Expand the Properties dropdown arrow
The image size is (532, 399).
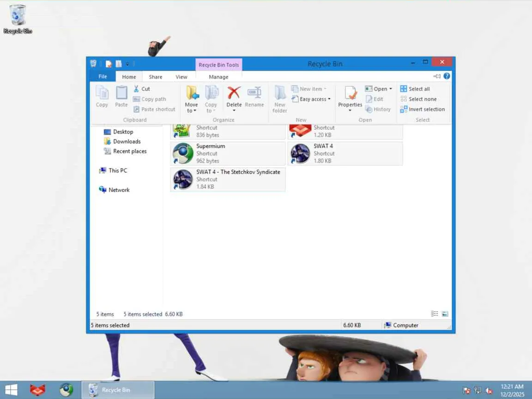tap(350, 111)
